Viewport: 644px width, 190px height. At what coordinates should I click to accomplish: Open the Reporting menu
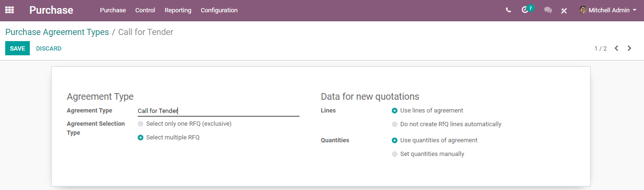point(178,10)
